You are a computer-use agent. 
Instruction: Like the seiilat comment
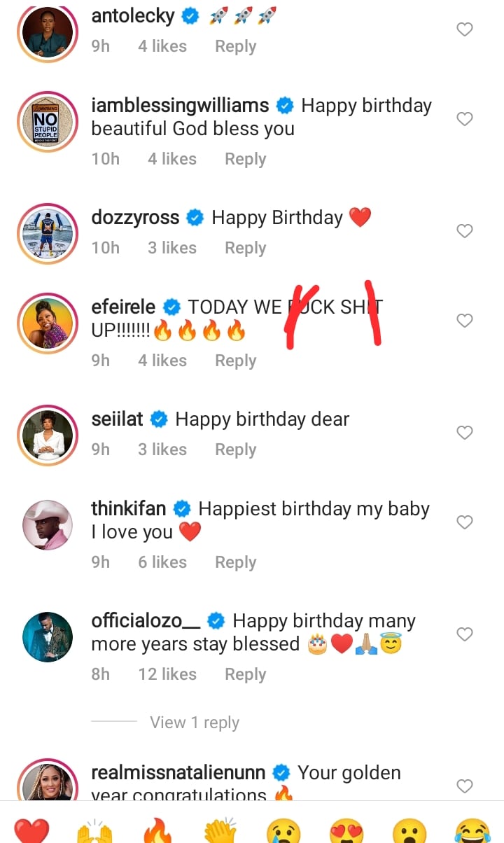click(465, 433)
